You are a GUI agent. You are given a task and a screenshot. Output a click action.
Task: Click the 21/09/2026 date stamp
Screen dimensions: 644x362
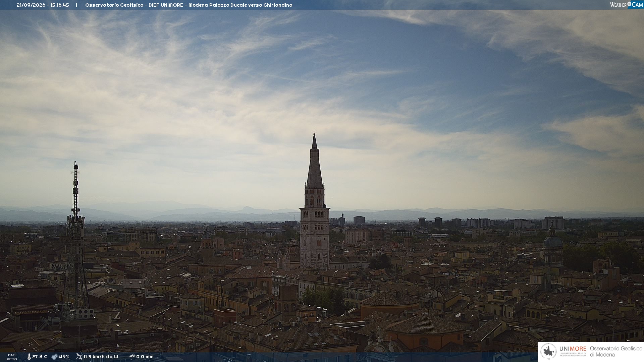click(31, 5)
